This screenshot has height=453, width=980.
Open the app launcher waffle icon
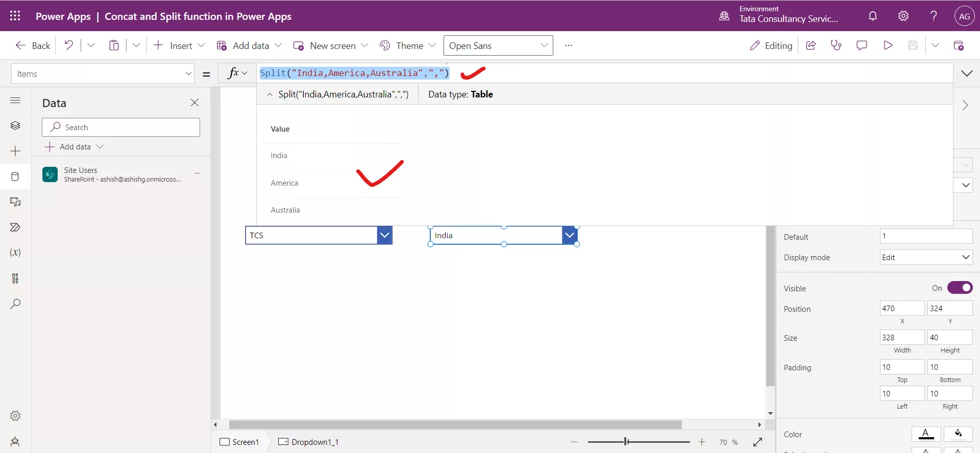coord(15,16)
